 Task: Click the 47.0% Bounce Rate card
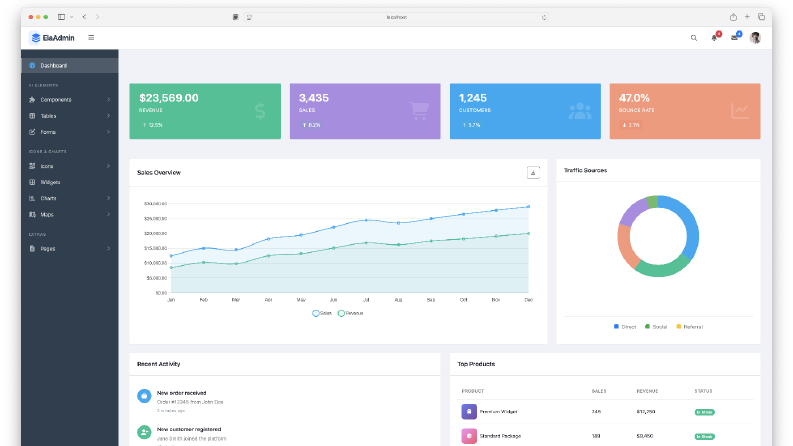click(685, 111)
